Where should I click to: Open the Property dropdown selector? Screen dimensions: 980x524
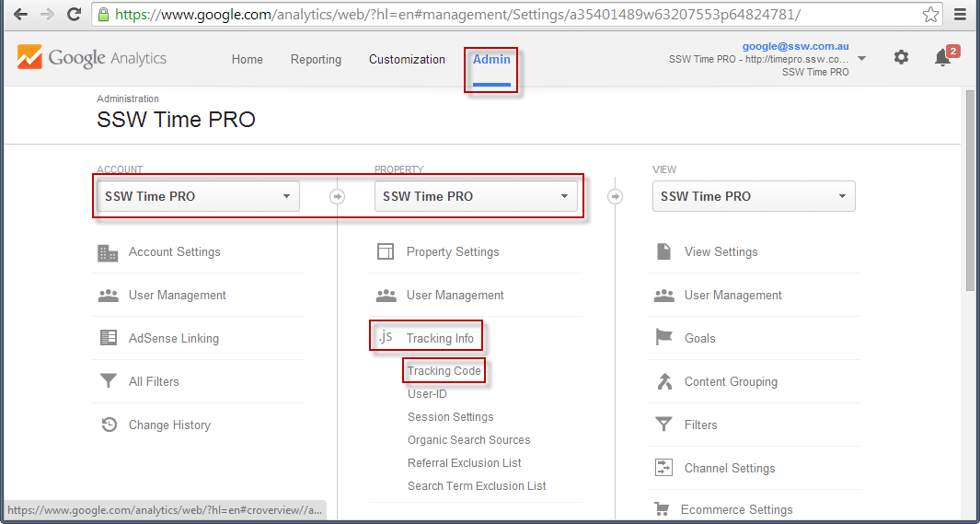[x=476, y=196]
